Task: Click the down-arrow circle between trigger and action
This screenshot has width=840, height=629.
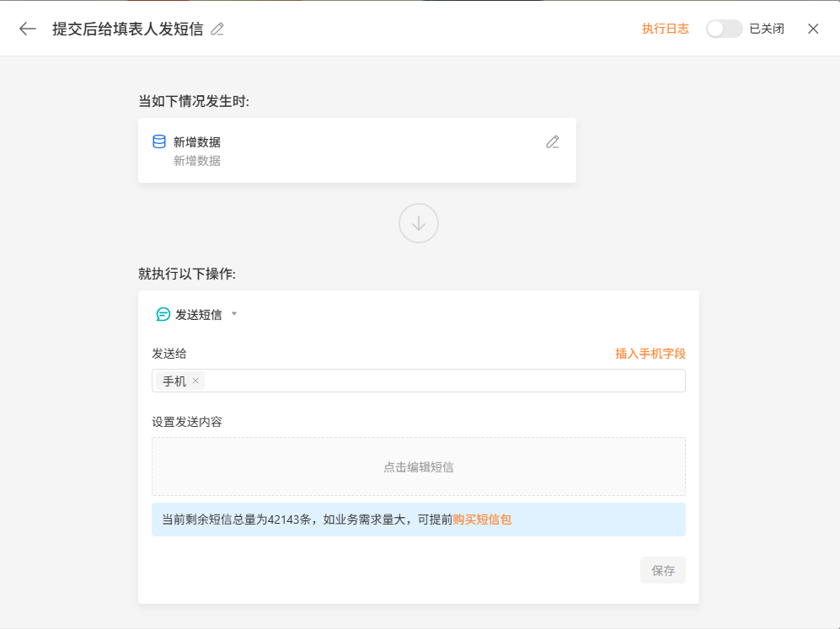Action: point(419,223)
